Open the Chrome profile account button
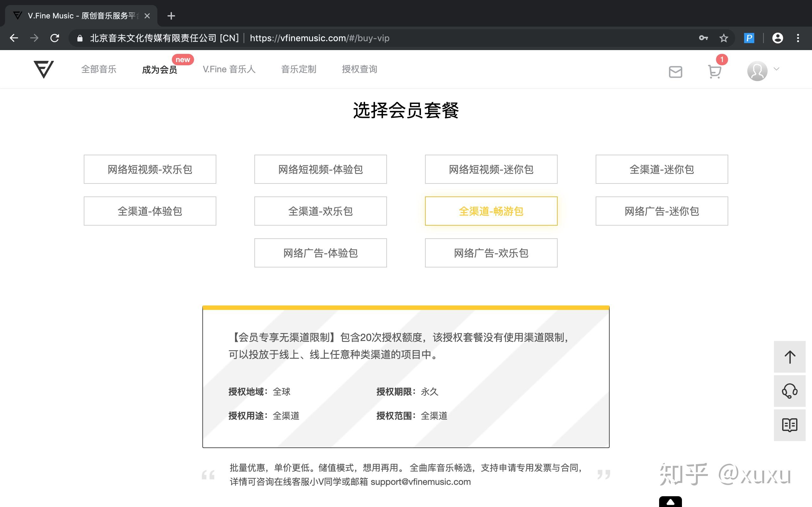 (x=777, y=38)
